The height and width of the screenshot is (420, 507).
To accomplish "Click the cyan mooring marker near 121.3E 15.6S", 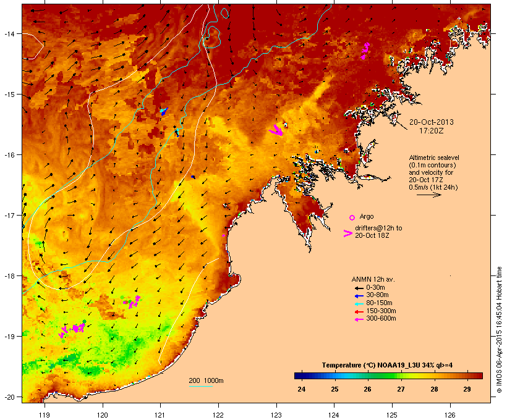I will 177,132.
